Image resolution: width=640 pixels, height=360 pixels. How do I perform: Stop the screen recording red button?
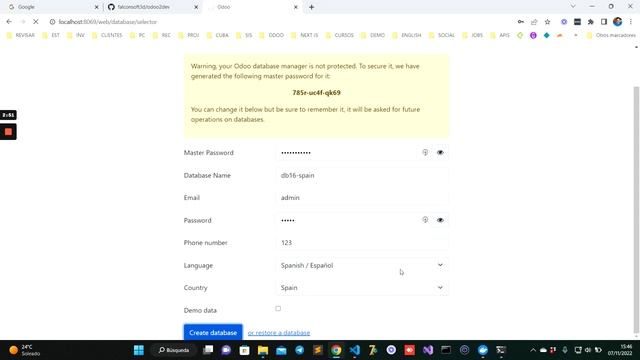pyautogui.click(x=8, y=132)
